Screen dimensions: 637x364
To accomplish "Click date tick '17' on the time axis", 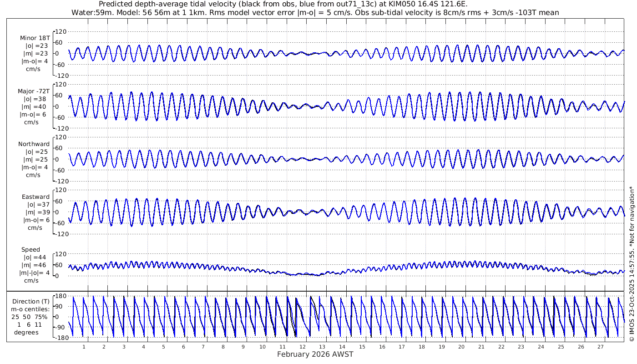I will pos(402,346).
